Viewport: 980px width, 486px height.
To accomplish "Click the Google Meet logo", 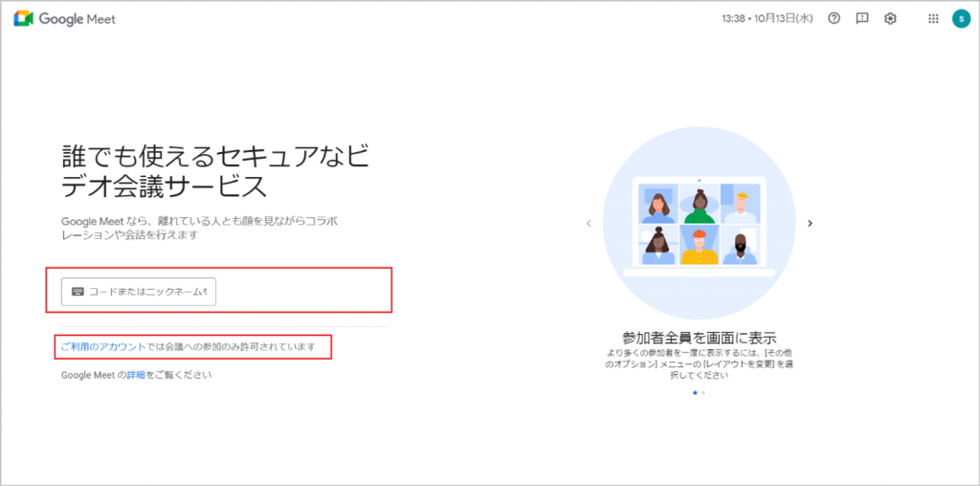I will (x=65, y=19).
